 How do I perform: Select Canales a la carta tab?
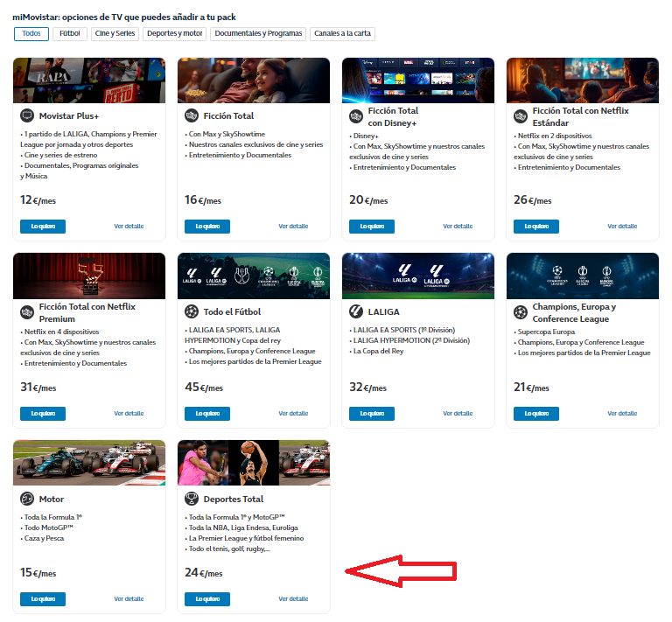coord(342,34)
